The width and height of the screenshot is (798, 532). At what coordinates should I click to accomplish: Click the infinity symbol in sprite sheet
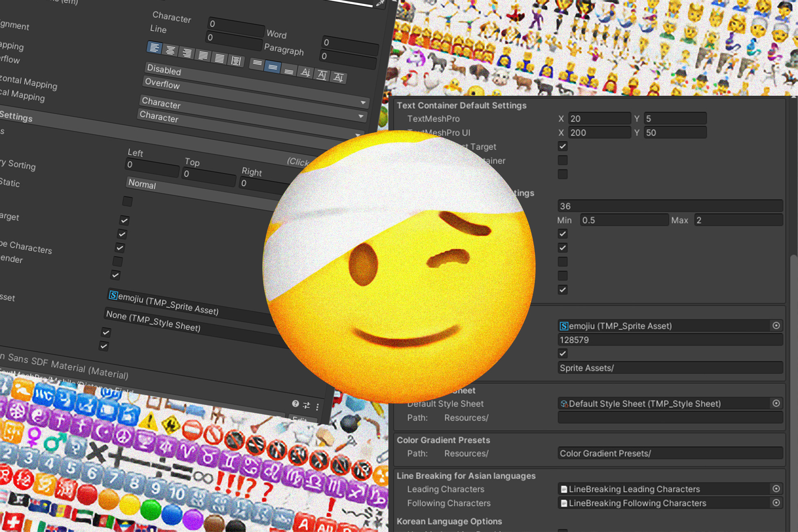(x=203, y=477)
